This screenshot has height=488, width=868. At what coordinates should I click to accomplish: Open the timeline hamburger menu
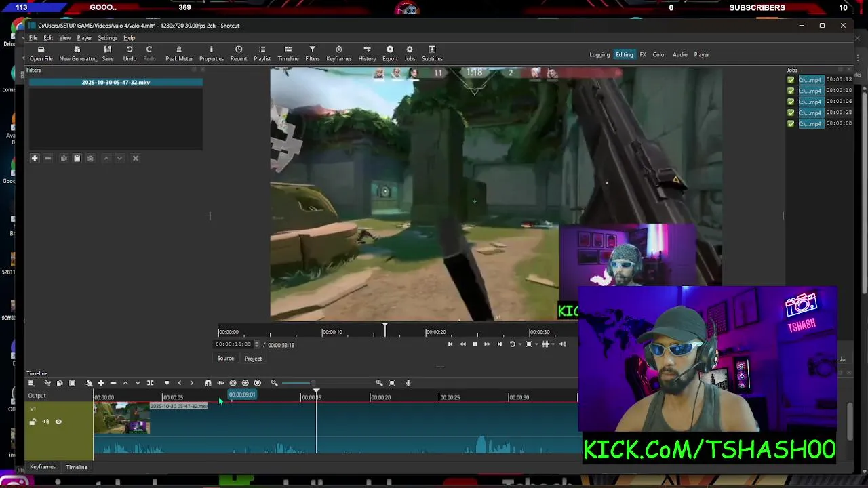(x=31, y=383)
